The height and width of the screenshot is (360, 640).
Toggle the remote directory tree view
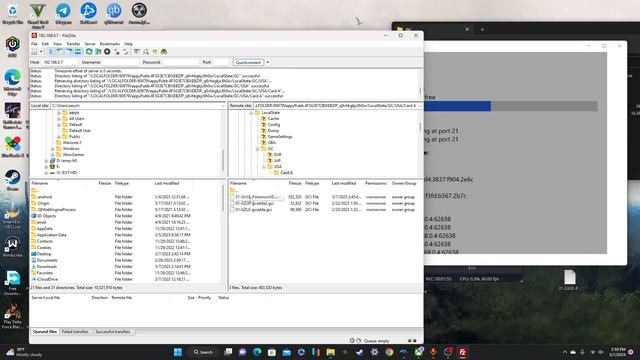[69, 52]
